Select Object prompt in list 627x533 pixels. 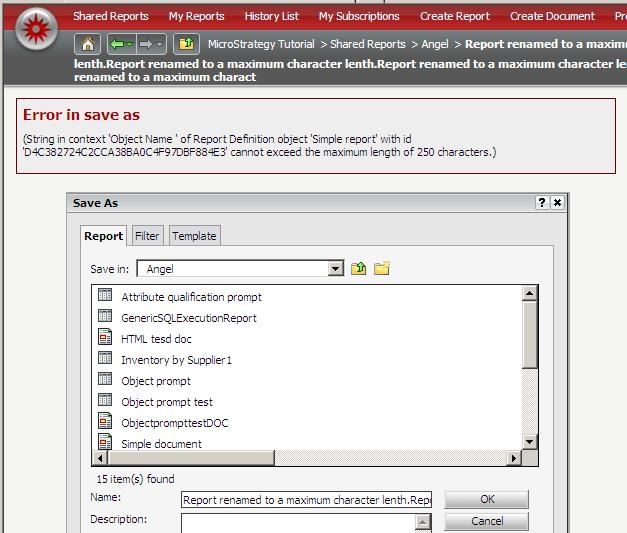(156, 381)
